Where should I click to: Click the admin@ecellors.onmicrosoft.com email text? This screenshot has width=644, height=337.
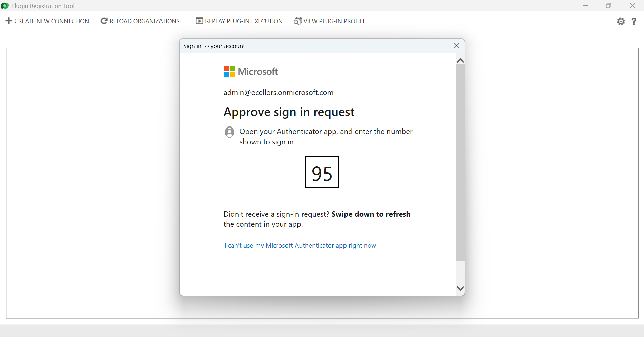pos(278,92)
